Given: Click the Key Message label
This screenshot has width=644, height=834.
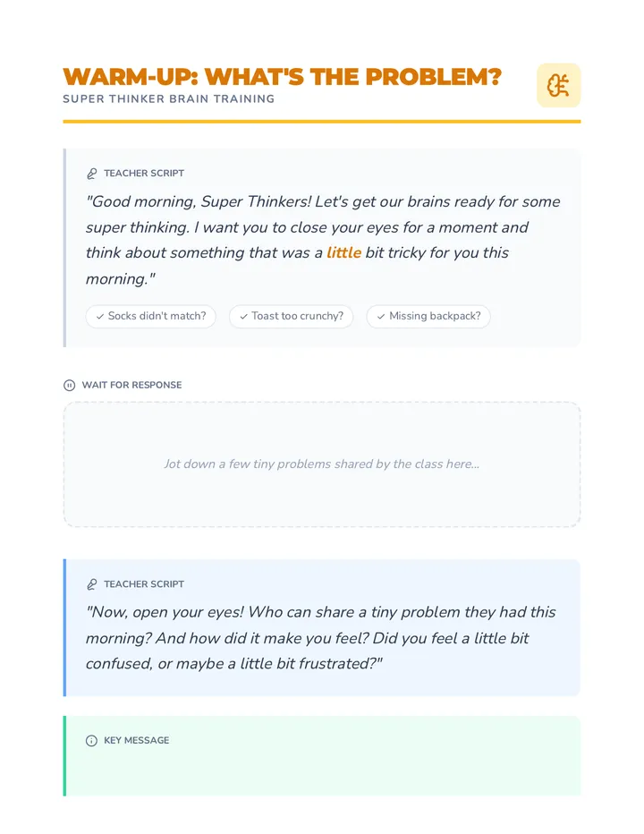Looking at the screenshot, I should point(137,740).
